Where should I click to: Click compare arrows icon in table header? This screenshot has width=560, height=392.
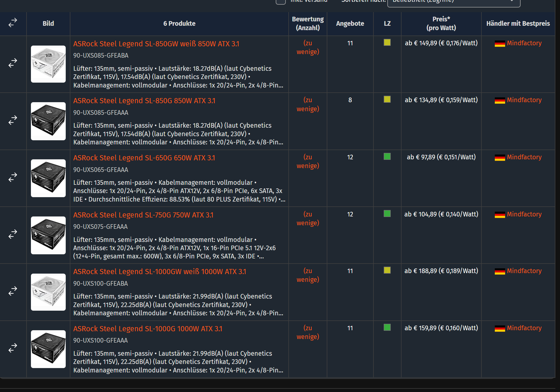coord(13,23)
